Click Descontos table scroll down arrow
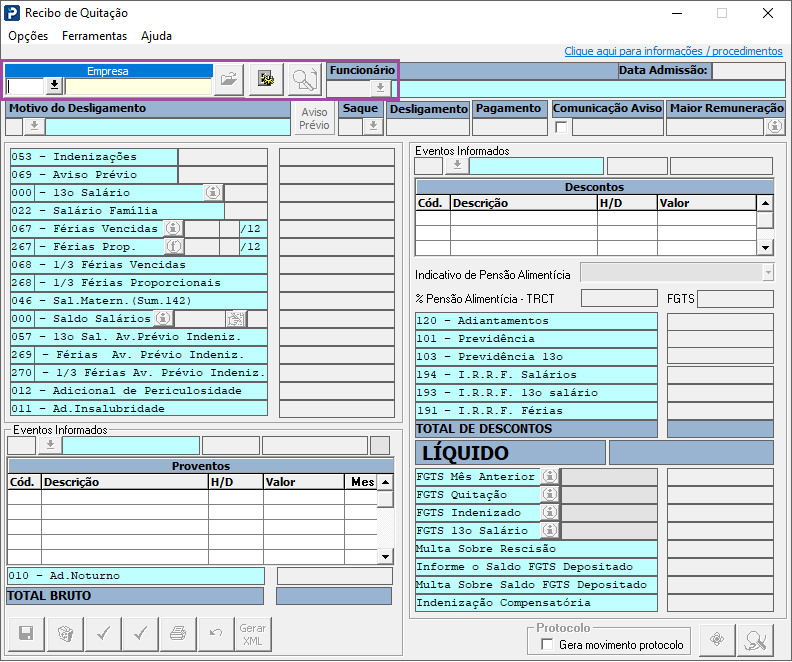The height and width of the screenshot is (662, 792). [x=765, y=247]
